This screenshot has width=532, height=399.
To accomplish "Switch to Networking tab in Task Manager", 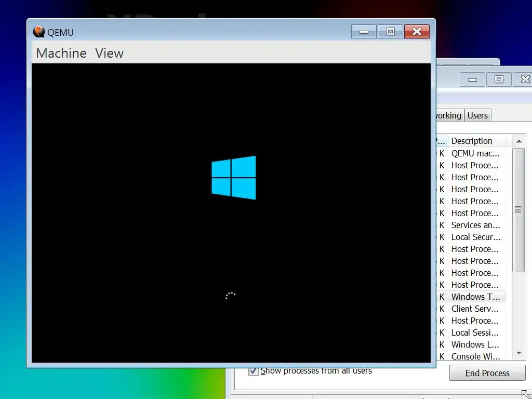I will tap(449, 115).
